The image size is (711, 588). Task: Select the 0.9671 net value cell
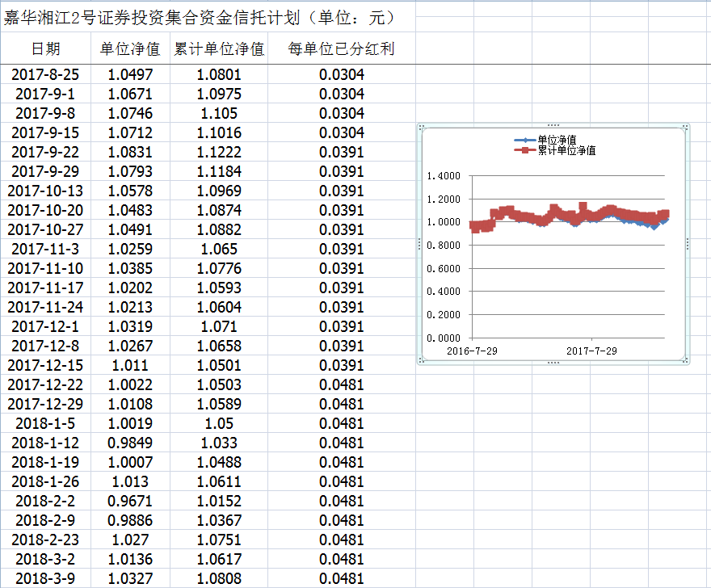point(129,502)
